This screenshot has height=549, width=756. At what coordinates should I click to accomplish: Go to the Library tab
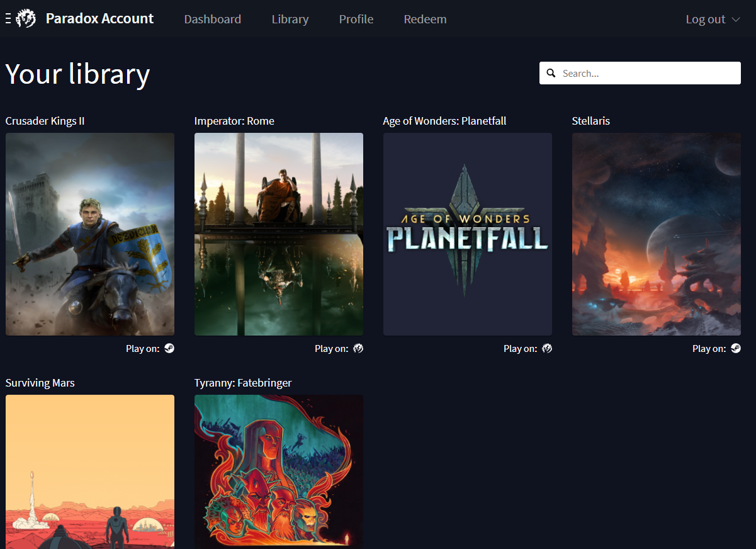(290, 19)
